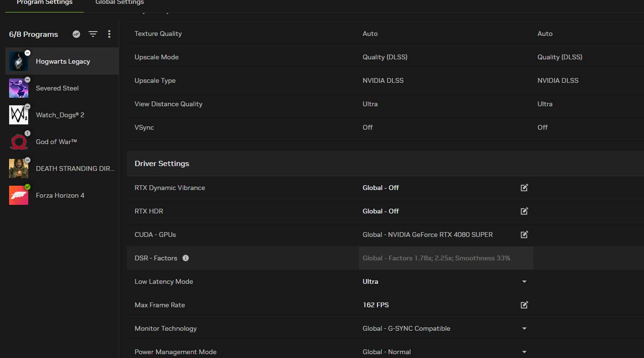Switch to the Program Settings tab
644x358 pixels.
[44, 3]
